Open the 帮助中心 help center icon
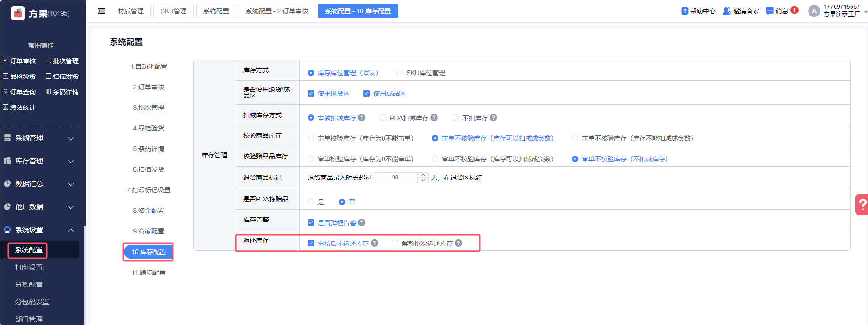The image size is (868, 325). pos(684,11)
